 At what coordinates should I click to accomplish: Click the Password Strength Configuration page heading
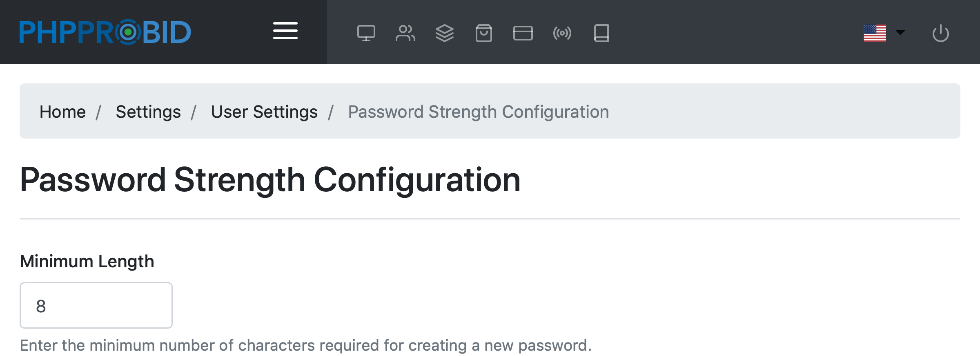(x=270, y=180)
